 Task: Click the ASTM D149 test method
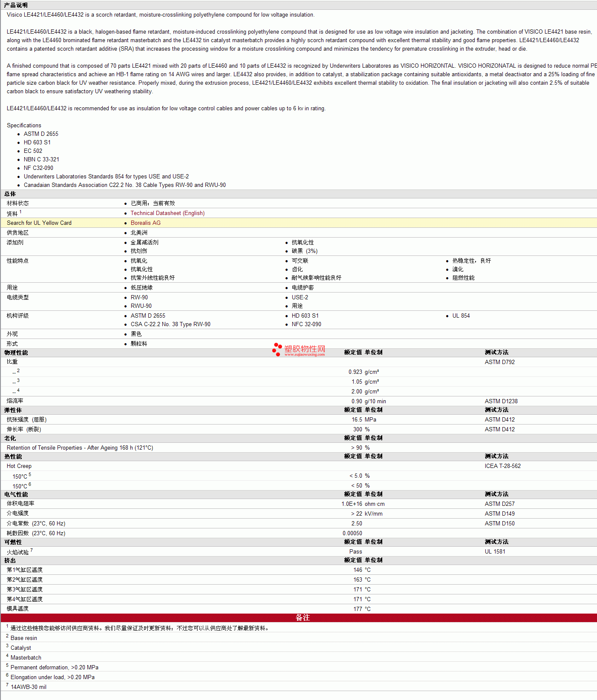click(x=499, y=514)
